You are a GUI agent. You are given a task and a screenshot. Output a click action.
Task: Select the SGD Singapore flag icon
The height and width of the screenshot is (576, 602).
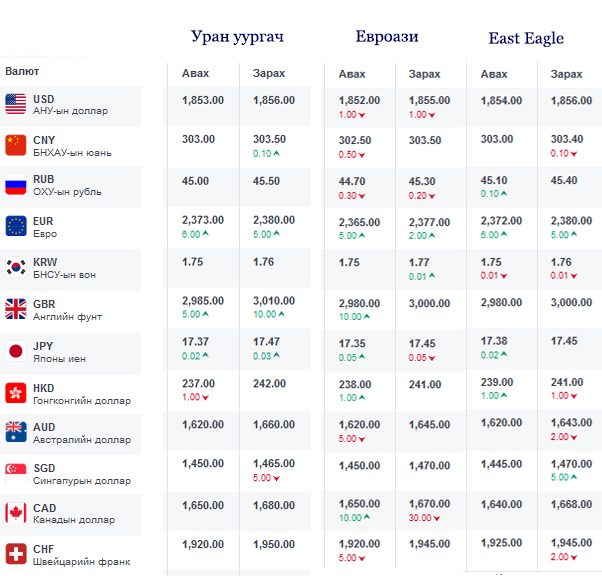pyautogui.click(x=15, y=473)
